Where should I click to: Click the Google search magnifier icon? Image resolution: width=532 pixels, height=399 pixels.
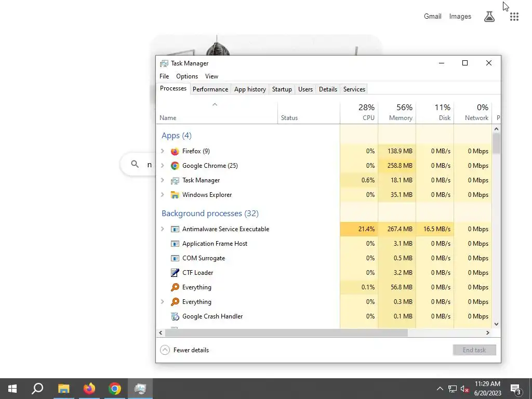[x=135, y=164]
